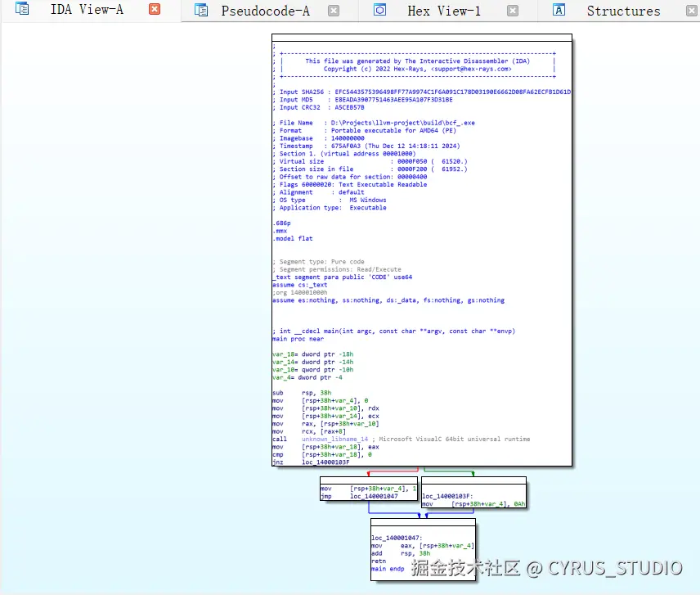Screen dimensions: 700x595
Task: Click the Timestamp comment line
Action: point(366,146)
